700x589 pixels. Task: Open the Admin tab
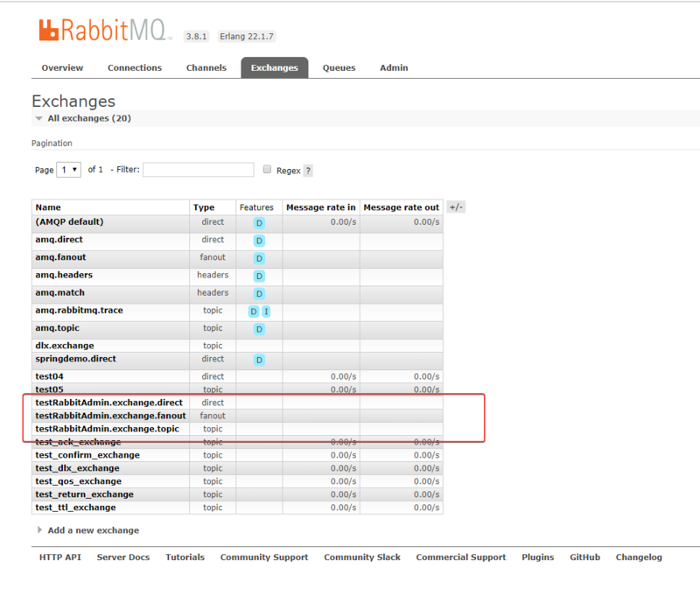click(393, 67)
